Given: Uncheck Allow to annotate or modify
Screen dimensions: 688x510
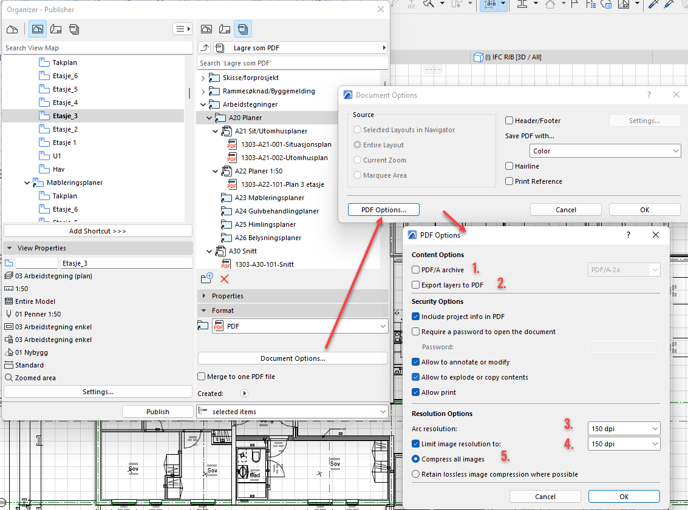Looking at the screenshot, I should point(416,362).
